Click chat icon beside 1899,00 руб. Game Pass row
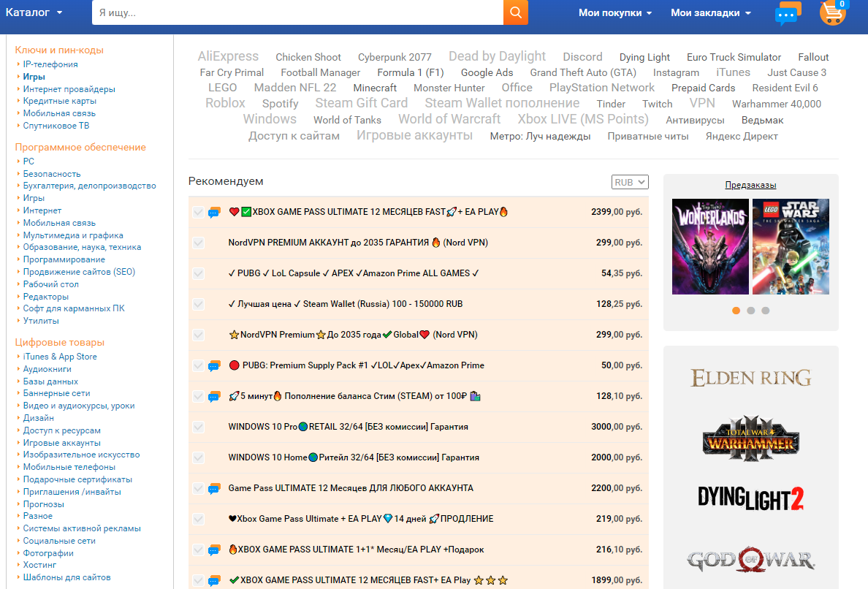This screenshot has width=868, height=589. (x=214, y=581)
